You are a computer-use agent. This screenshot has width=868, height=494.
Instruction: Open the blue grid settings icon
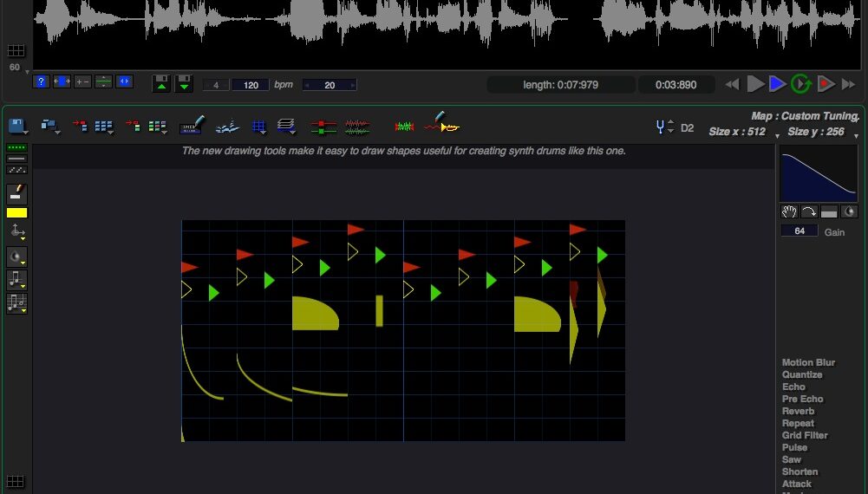point(258,127)
